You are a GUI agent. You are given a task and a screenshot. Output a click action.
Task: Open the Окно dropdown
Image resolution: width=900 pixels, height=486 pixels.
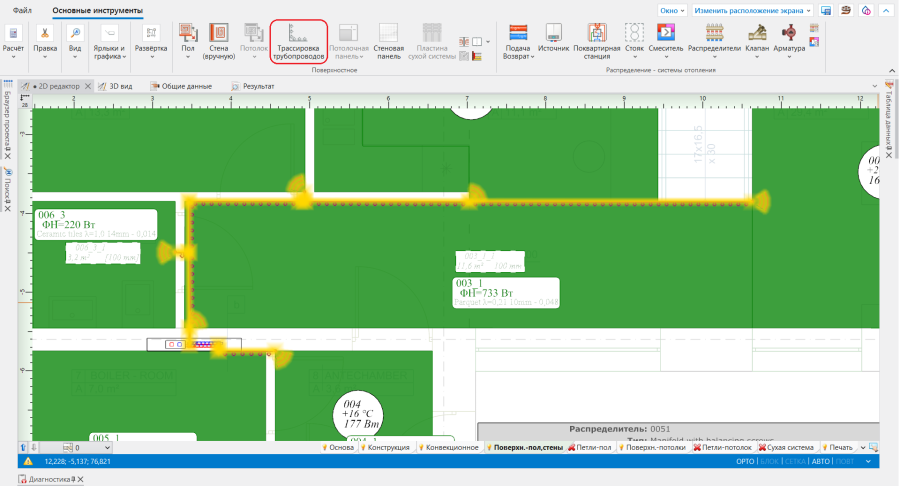click(672, 10)
